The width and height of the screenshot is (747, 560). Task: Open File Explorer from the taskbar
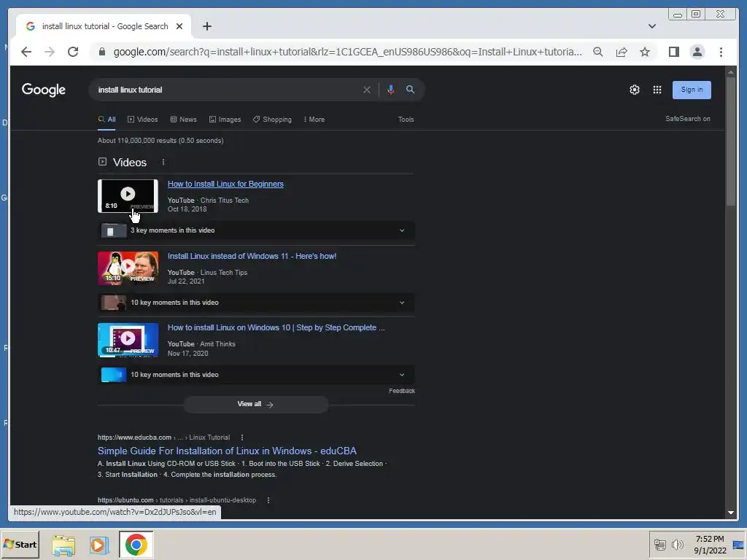click(63, 545)
